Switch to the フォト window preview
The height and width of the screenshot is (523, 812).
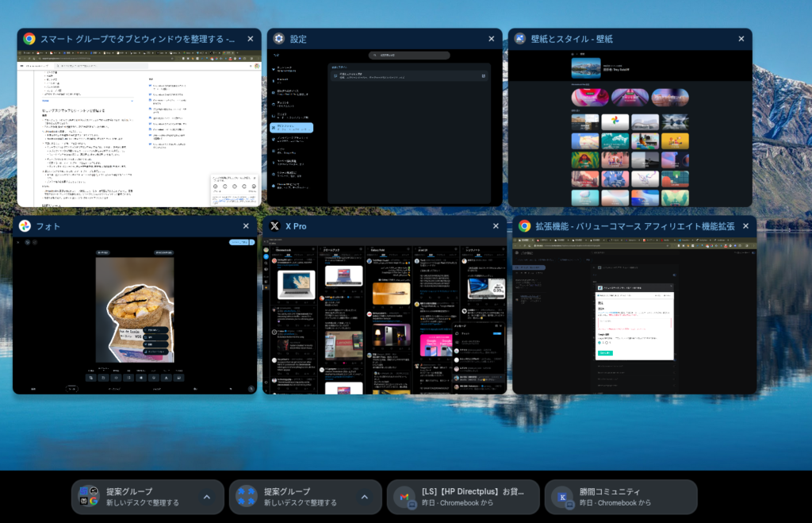135,313
